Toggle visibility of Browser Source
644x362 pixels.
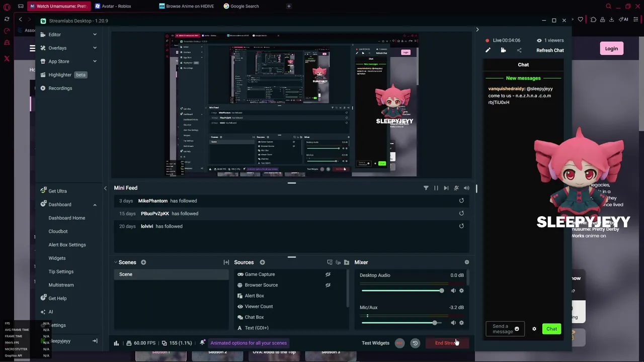click(x=328, y=285)
